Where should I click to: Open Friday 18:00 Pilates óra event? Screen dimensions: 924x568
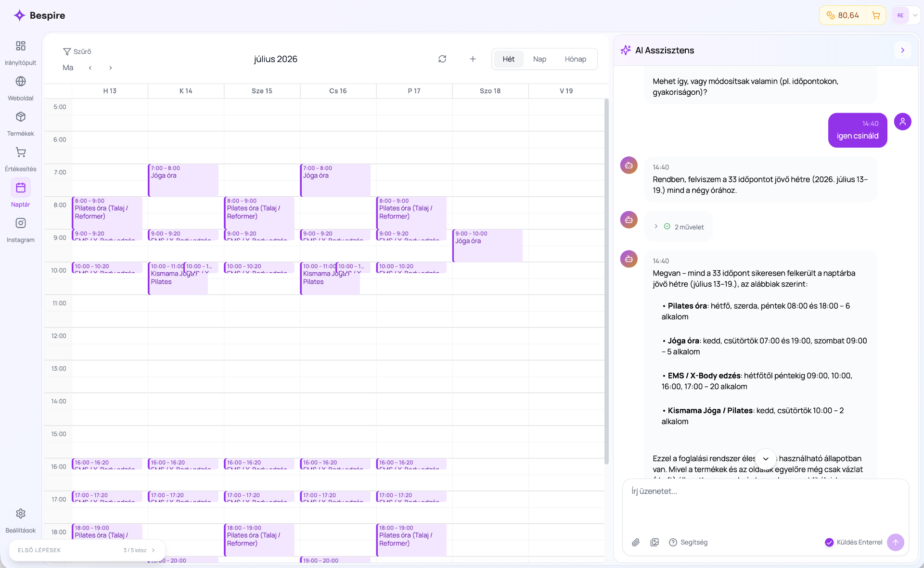411,540
